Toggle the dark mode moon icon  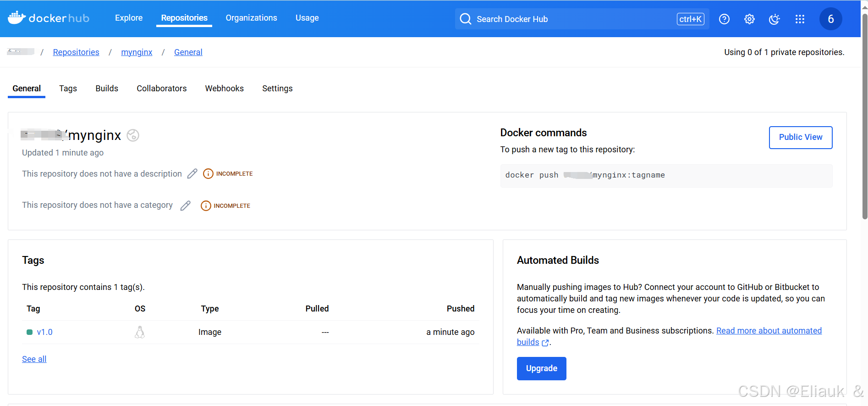pyautogui.click(x=775, y=19)
